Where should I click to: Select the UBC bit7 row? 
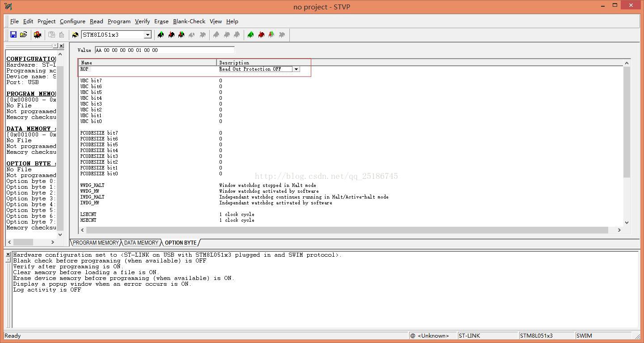(x=91, y=80)
